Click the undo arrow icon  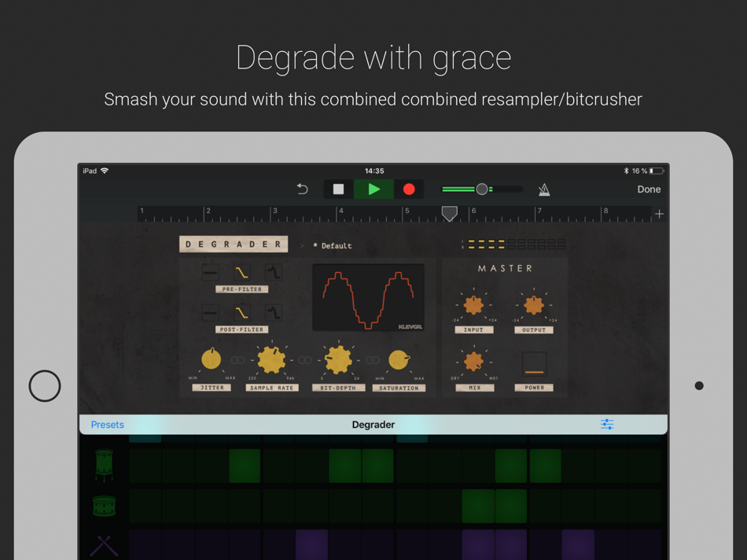pos(303,190)
